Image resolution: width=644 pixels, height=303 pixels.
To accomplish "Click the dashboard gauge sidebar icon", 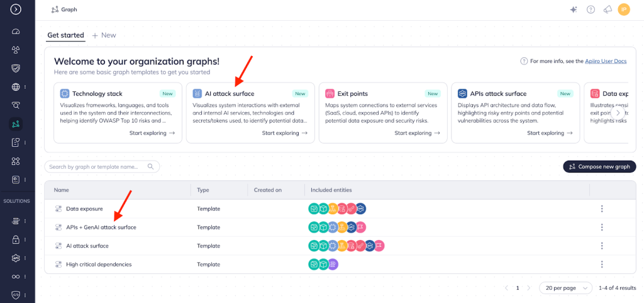I will tap(16, 31).
